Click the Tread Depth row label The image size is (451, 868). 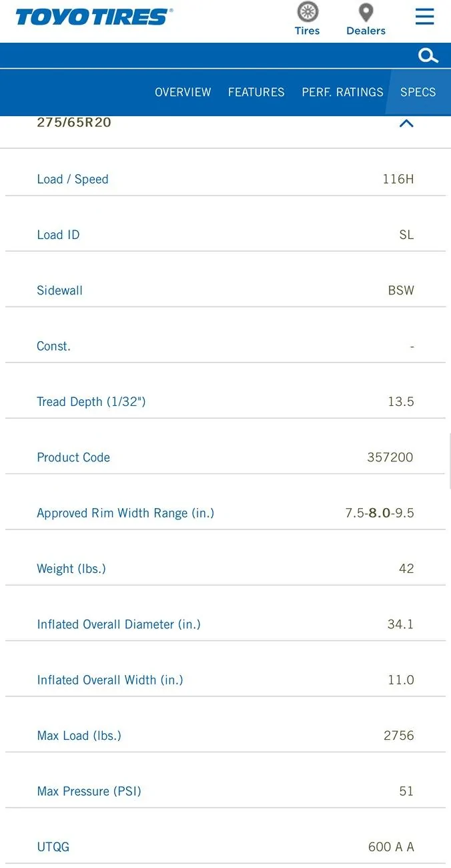(x=91, y=401)
